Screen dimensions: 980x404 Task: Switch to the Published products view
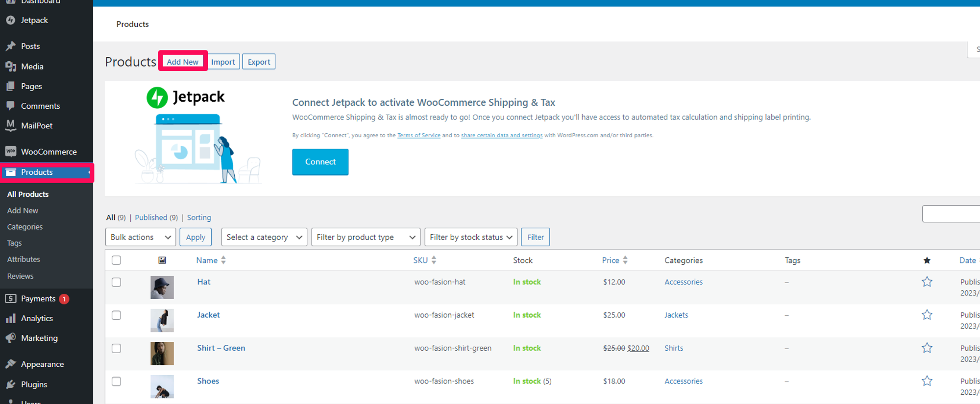click(x=151, y=217)
